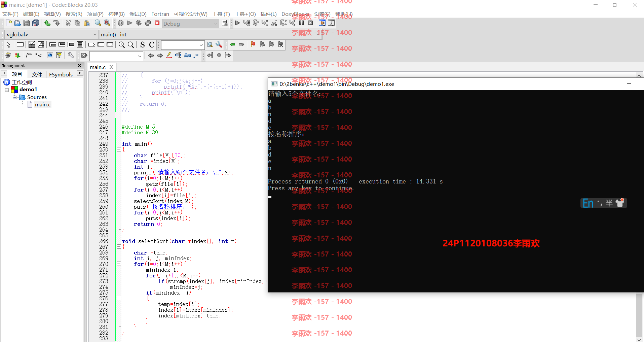
Task: Collapse the Sources folder node
Action: click(14, 97)
